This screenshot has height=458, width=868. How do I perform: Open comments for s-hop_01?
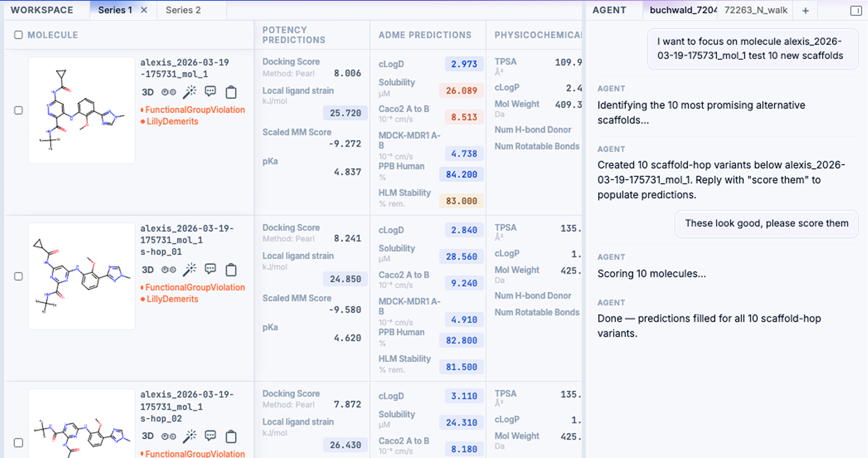point(210,269)
